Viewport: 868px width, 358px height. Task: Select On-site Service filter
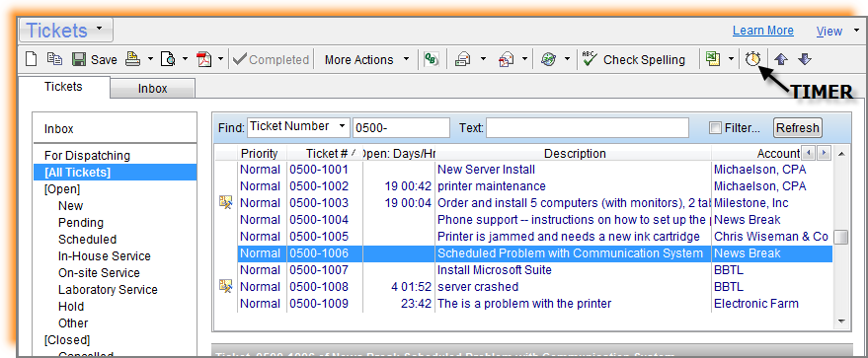point(99,272)
